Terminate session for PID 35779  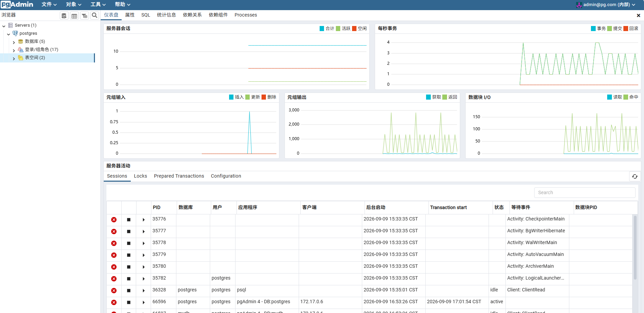[x=114, y=255]
